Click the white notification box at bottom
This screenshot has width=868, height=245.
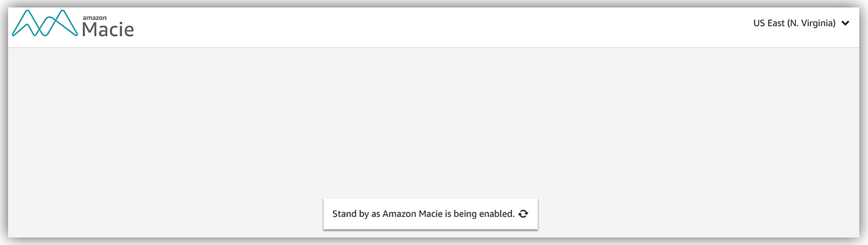coord(430,214)
